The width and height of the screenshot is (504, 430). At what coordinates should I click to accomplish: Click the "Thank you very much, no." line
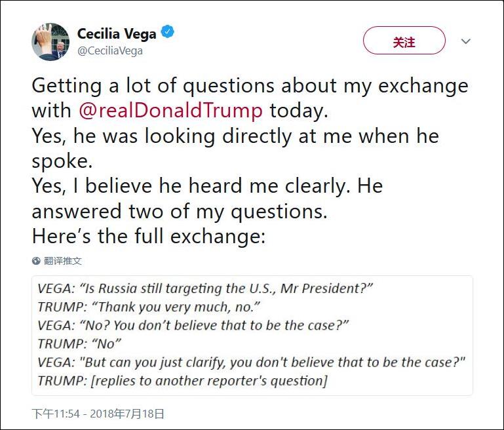pyautogui.click(x=149, y=307)
